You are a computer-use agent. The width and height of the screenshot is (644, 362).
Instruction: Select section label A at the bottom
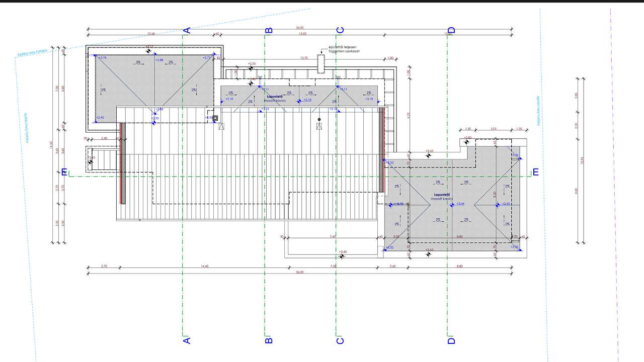[187, 340]
